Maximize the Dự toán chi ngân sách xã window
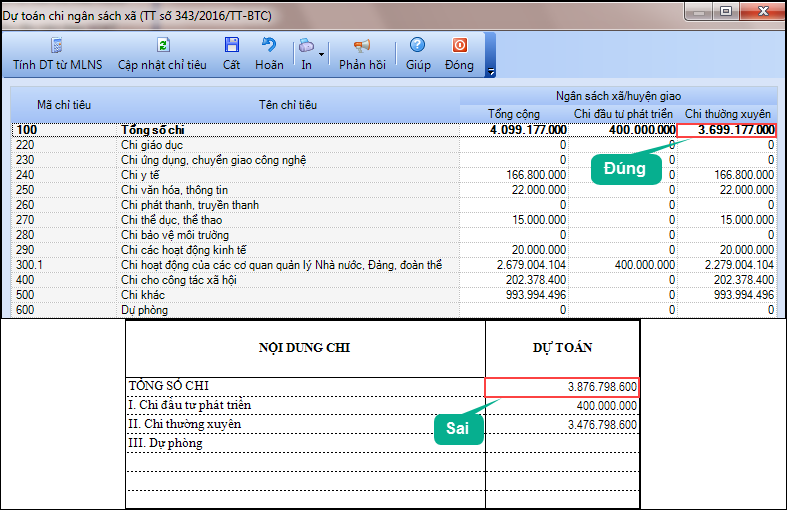Screen dimensions: 787x510 coord(726,11)
